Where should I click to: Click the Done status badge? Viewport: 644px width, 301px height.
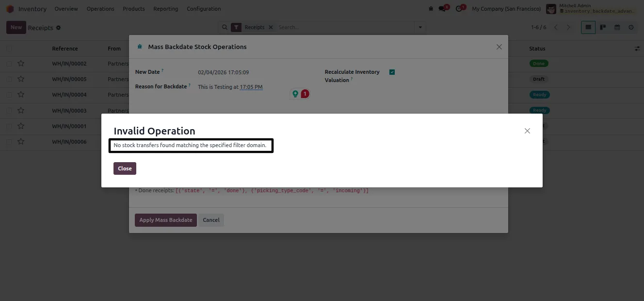pos(539,64)
